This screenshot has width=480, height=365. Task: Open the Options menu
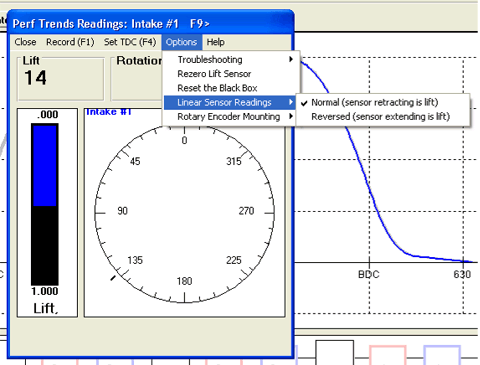181,42
